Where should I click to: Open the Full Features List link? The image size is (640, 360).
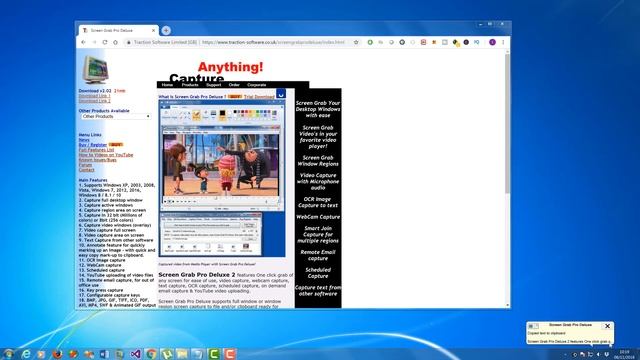pos(96,150)
